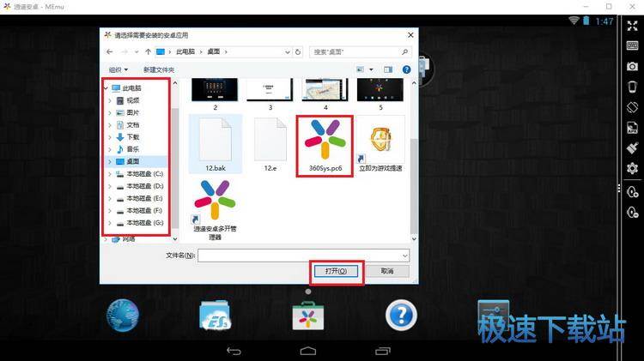Open MEmu settings gear icon
Image resolution: width=644 pixels, height=361 pixels.
(x=633, y=168)
